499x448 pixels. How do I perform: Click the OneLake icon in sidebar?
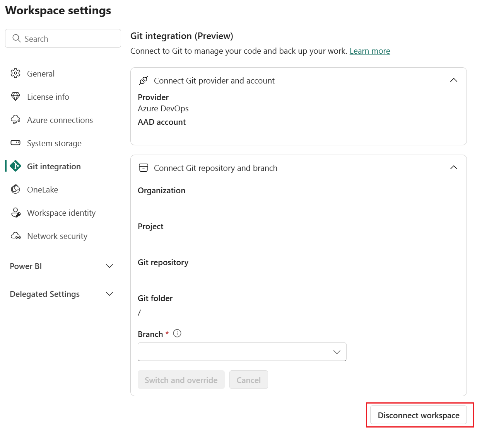click(x=15, y=189)
